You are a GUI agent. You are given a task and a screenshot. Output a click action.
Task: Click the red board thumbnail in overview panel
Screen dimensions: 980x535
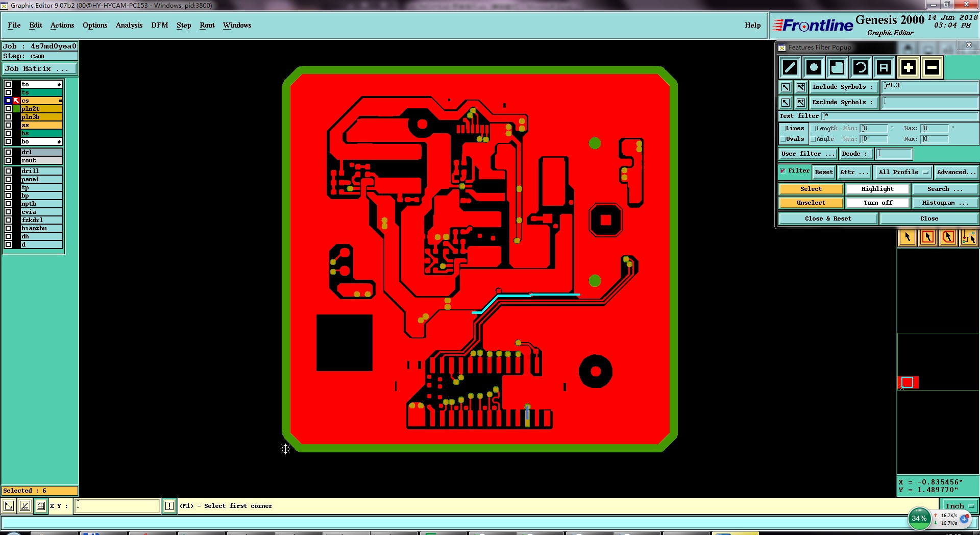908,382
